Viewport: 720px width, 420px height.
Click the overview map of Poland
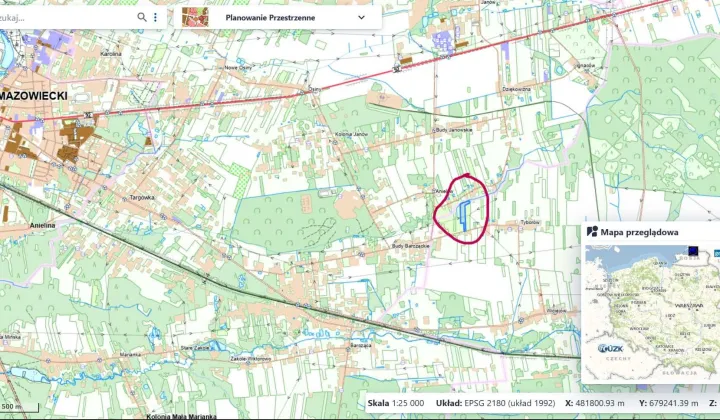[652, 313]
